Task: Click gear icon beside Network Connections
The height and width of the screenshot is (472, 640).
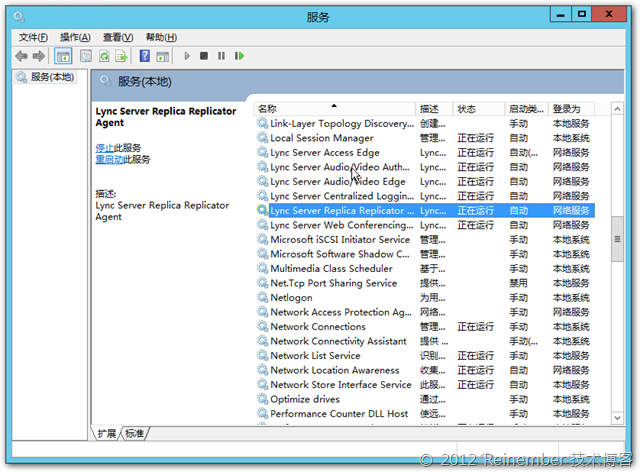Action: [x=262, y=326]
